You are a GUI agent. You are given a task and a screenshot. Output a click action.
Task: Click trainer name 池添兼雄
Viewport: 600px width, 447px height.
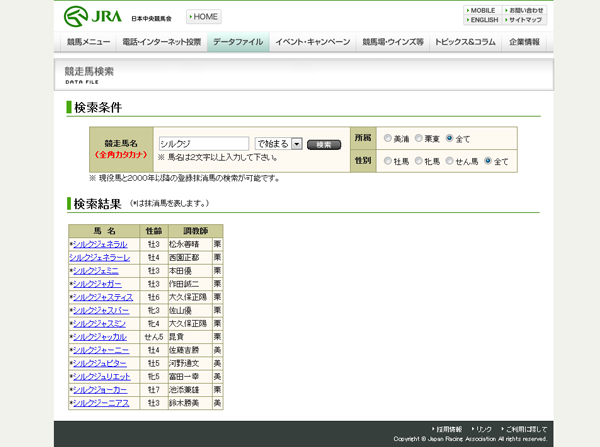pyautogui.click(x=184, y=390)
